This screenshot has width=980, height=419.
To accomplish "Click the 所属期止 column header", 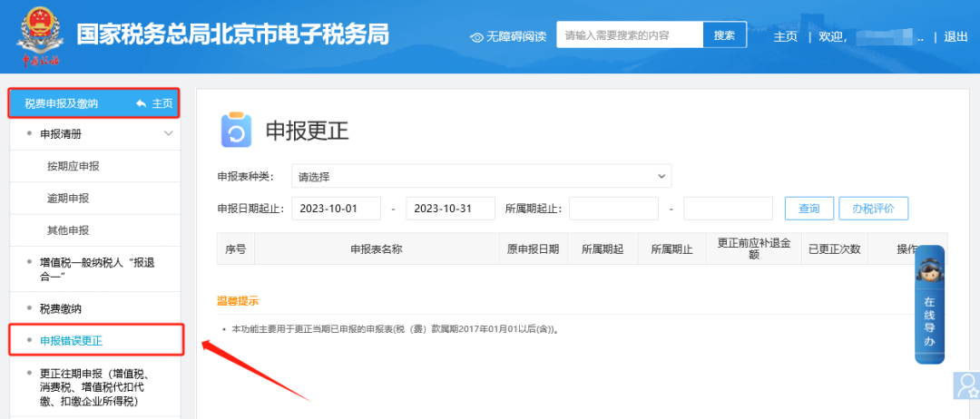I will pyautogui.click(x=671, y=248).
